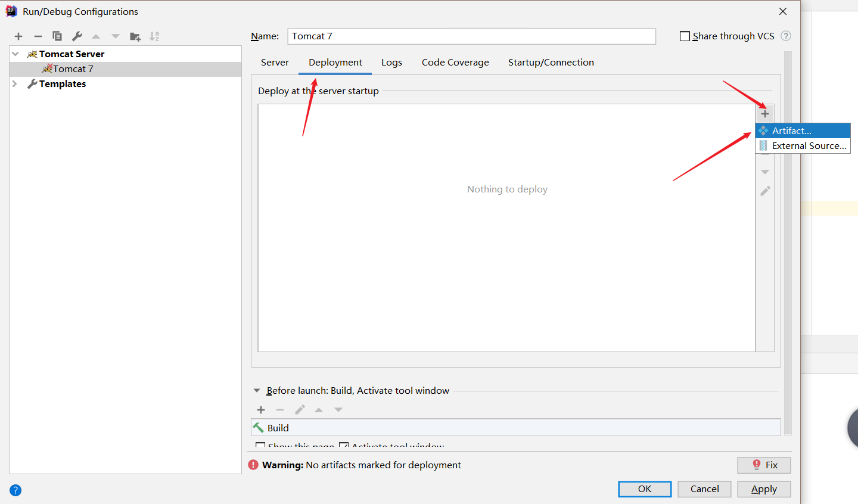
Task: Confirm with the OK button
Action: coord(645,489)
